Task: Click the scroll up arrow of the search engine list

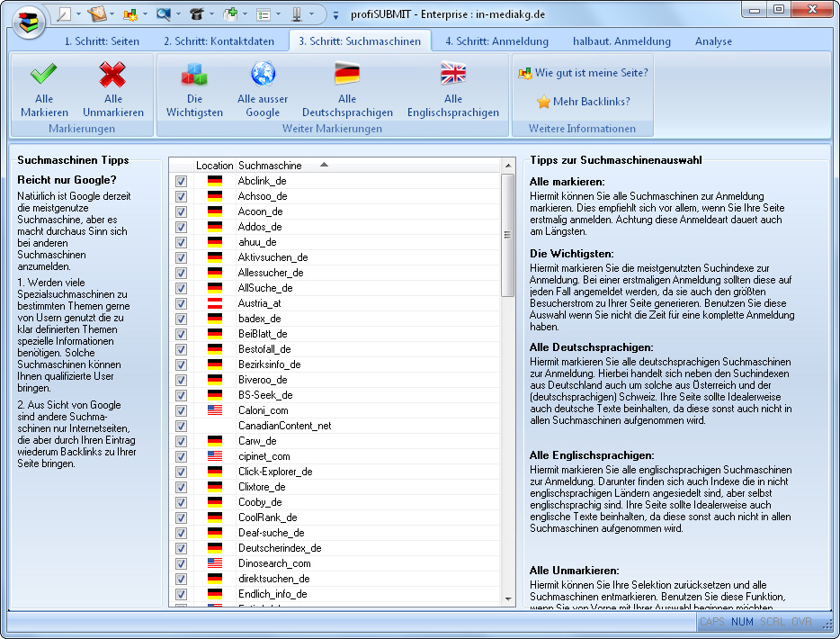Action: click(508, 165)
